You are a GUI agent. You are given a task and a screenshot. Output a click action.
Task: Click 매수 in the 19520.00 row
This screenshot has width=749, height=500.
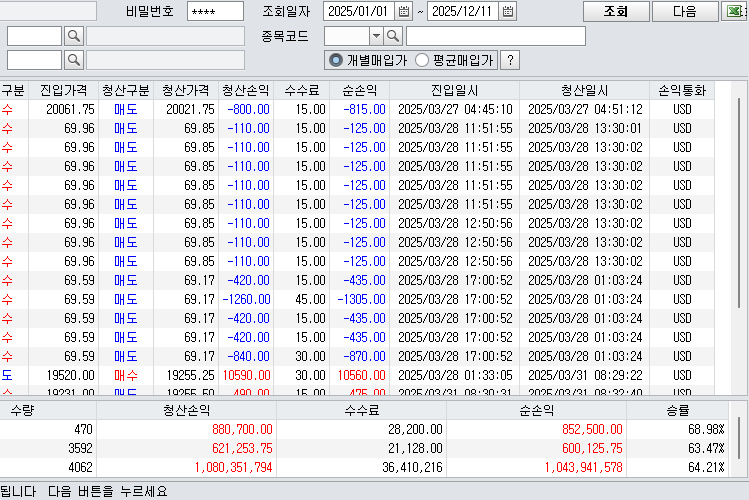pos(126,375)
